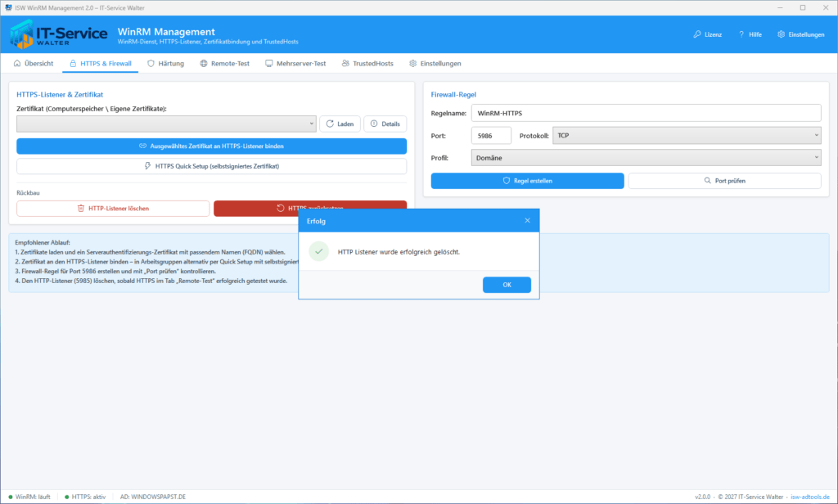Open the Remote-Test tab
838x504 pixels.
coord(225,64)
